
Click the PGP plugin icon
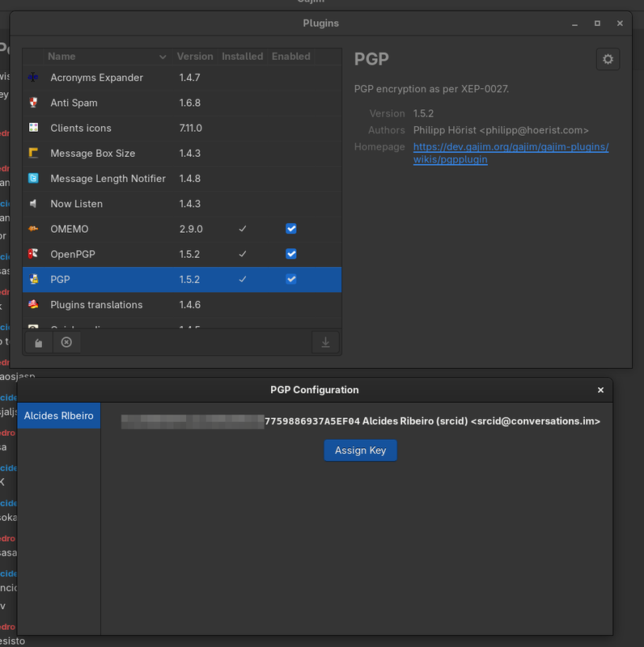click(x=33, y=279)
